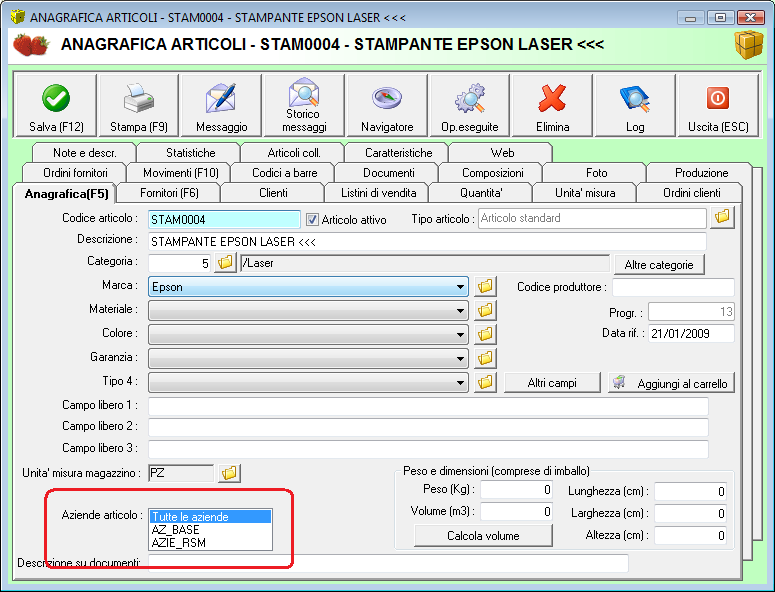775x592 pixels.
Task: Click the Lunghezza (cm) field
Action: pyautogui.click(x=690, y=492)
